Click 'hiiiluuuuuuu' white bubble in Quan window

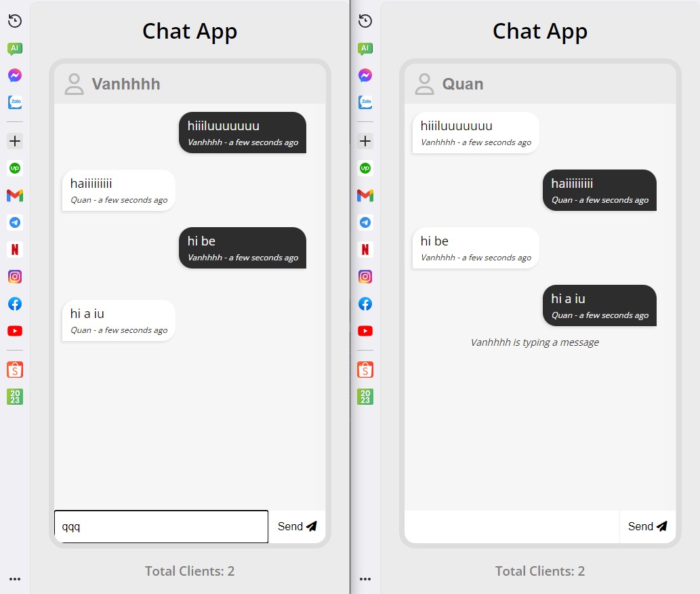click(476, 133)
